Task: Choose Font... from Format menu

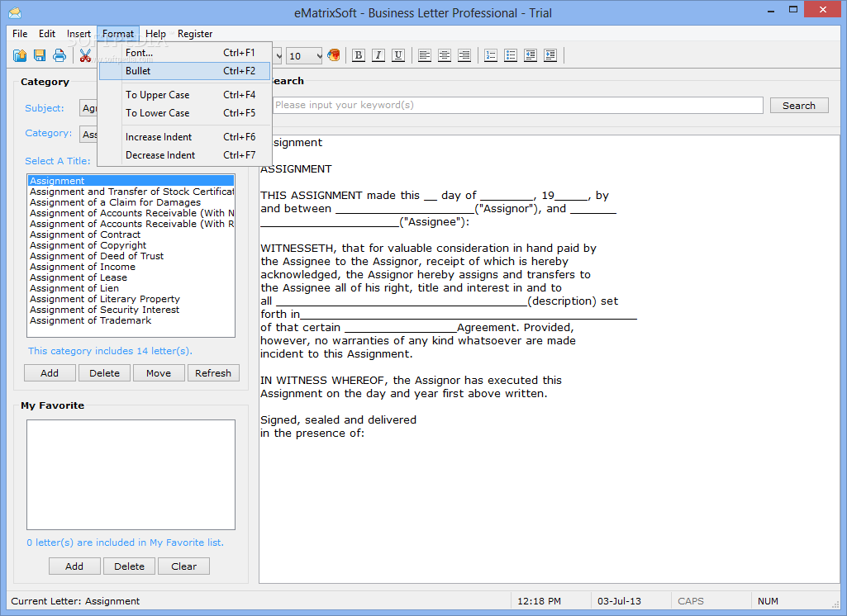Action: (x=185, y=53)
